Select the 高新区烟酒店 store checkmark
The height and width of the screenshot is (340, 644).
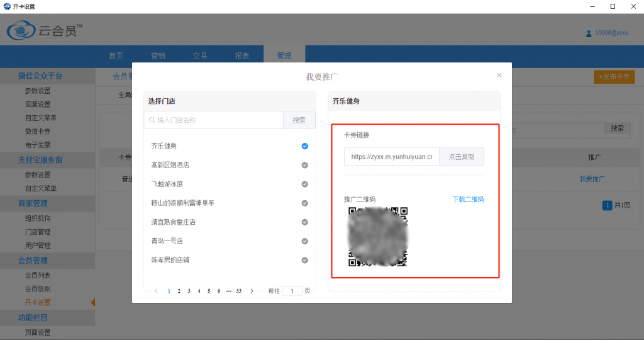[x=305, y=165]
